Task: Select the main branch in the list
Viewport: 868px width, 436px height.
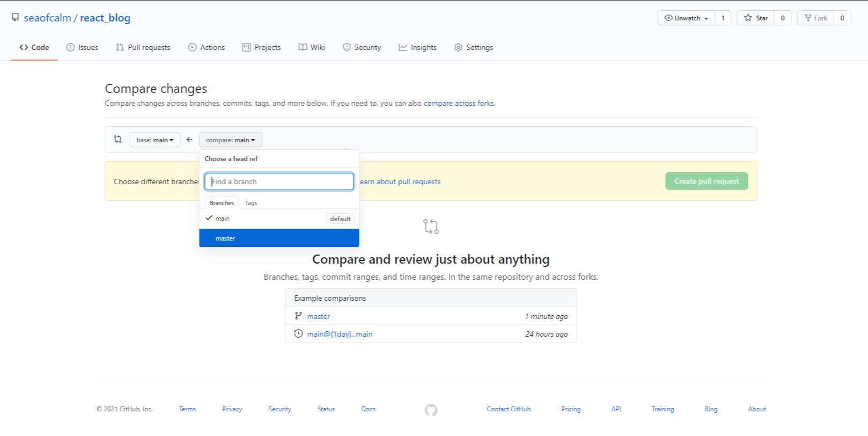Action: click(279, 219)
